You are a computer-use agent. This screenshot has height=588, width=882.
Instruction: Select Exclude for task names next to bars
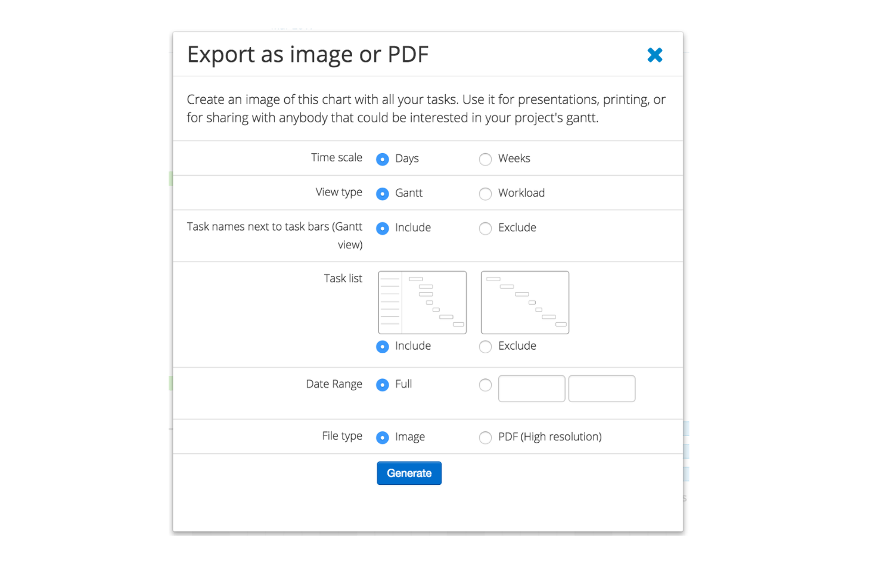click(486, 228)
